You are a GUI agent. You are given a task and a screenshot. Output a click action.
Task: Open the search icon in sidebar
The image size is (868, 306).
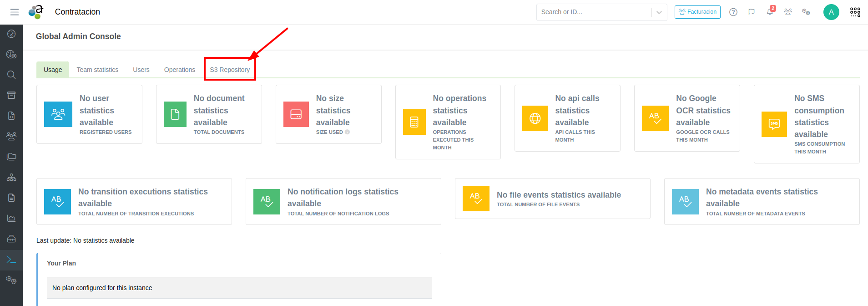click(11, 75)
